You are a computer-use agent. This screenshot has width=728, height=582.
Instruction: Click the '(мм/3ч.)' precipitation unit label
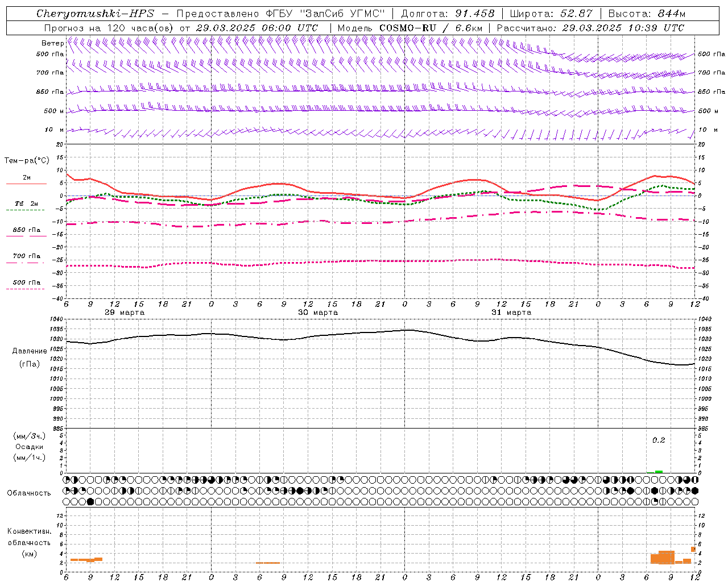click(30, 436)
